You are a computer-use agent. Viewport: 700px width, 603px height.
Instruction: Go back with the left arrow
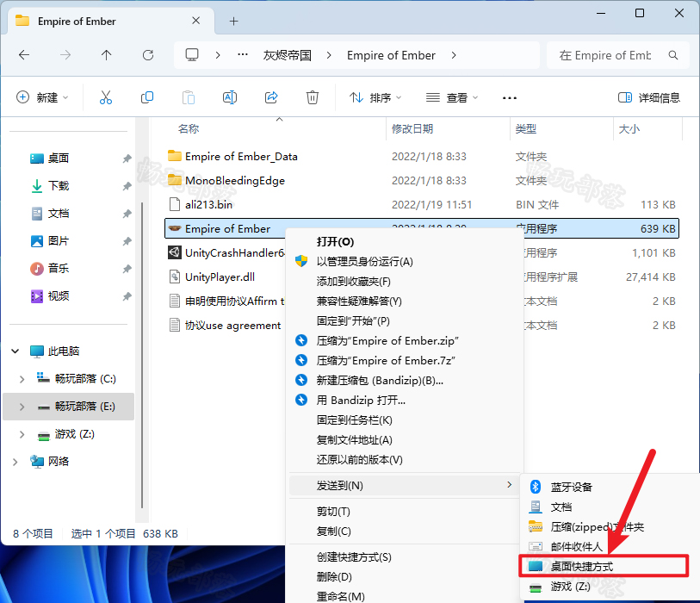[24, 55]
